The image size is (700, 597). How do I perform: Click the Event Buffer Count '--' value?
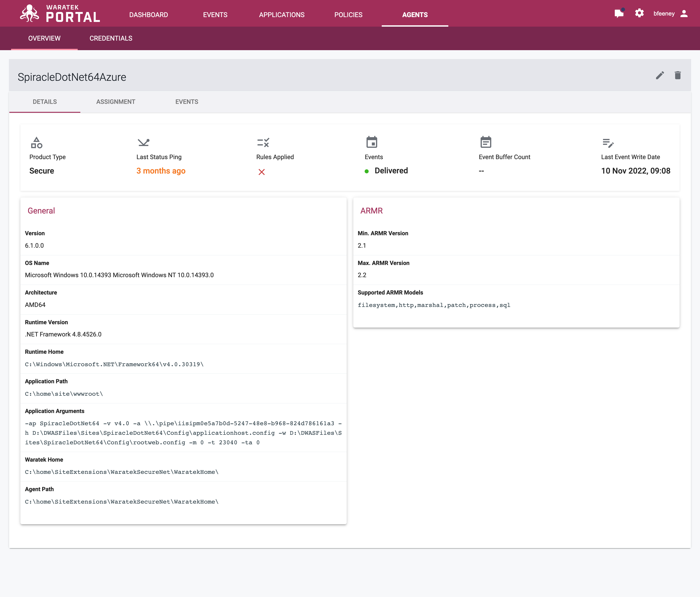(481, 171)
